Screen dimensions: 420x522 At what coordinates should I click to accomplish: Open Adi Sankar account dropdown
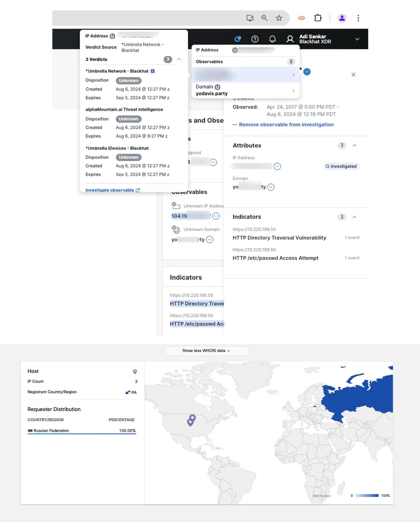click(x=357, y=39)
